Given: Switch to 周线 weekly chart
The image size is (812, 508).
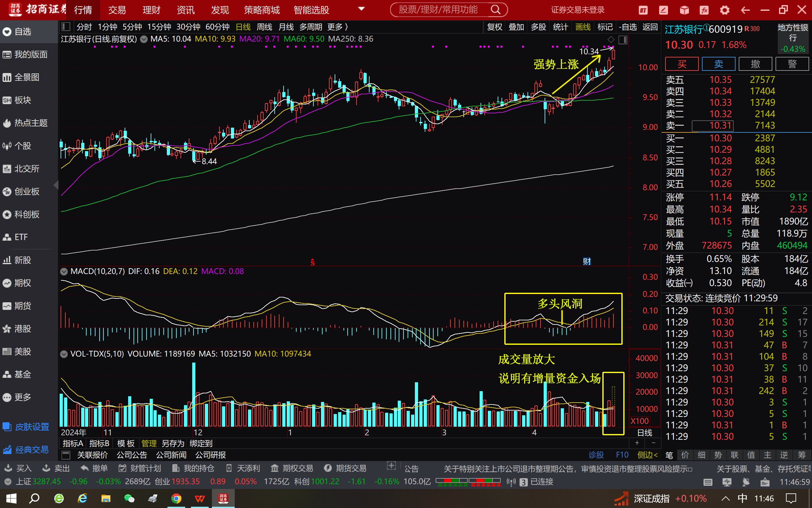Looking at the screenshot, I should point(265,27).
